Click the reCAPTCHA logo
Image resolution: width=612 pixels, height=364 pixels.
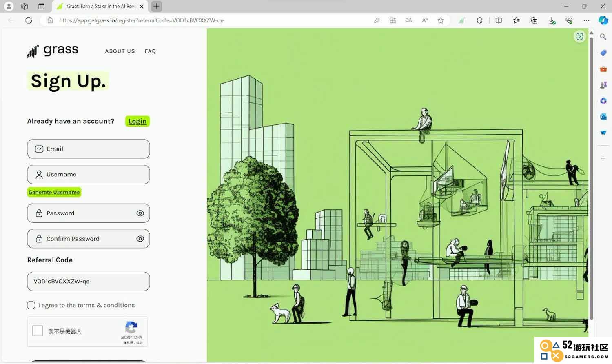pos(131,327)
